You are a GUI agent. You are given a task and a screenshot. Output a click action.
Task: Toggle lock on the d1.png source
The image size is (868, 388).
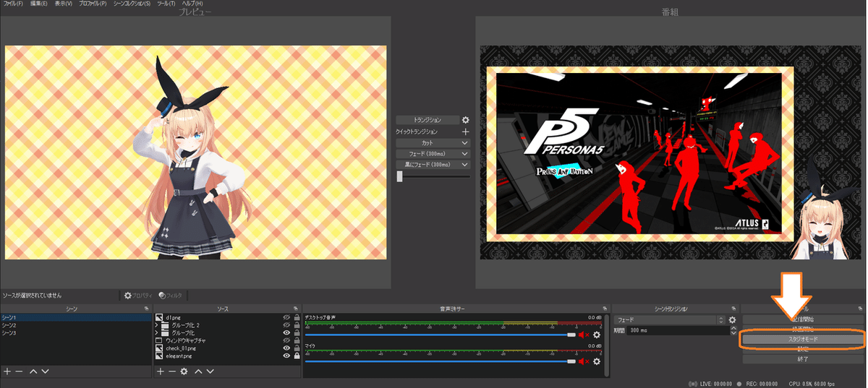click(x=297, y=317)
